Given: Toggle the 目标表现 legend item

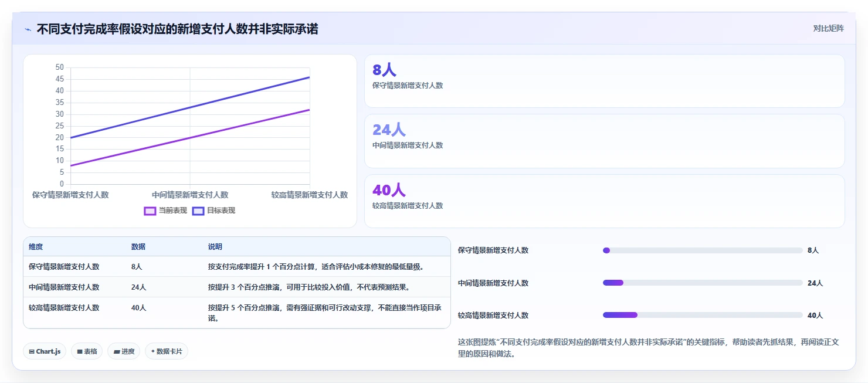Looking at the screenshot, I should pos(213,211).
